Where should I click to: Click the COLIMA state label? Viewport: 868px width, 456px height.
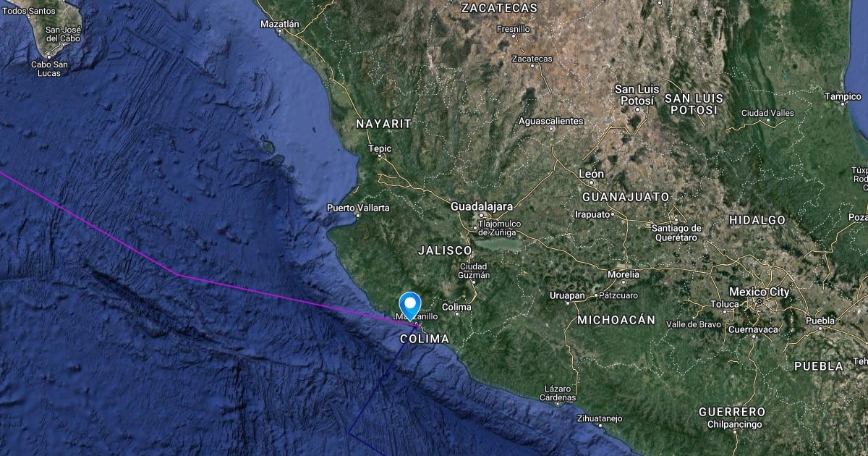pyautogui.click(x=425, y=339)
